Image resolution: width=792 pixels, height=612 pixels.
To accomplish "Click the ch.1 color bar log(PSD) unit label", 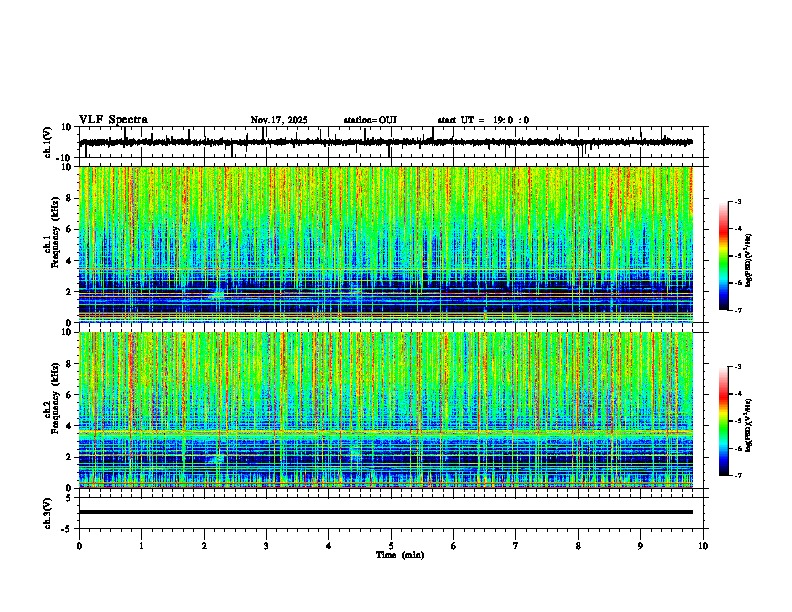I will click(x=748, y=260).
